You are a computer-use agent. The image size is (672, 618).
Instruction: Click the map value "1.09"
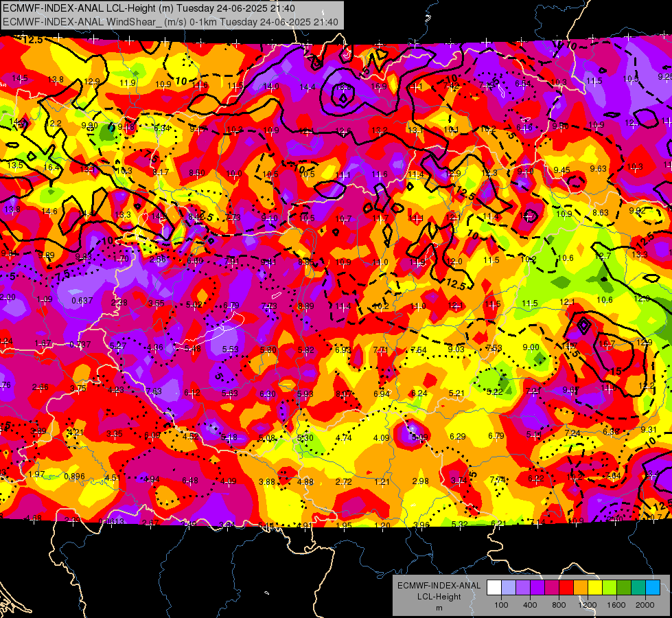pos(45,299)
